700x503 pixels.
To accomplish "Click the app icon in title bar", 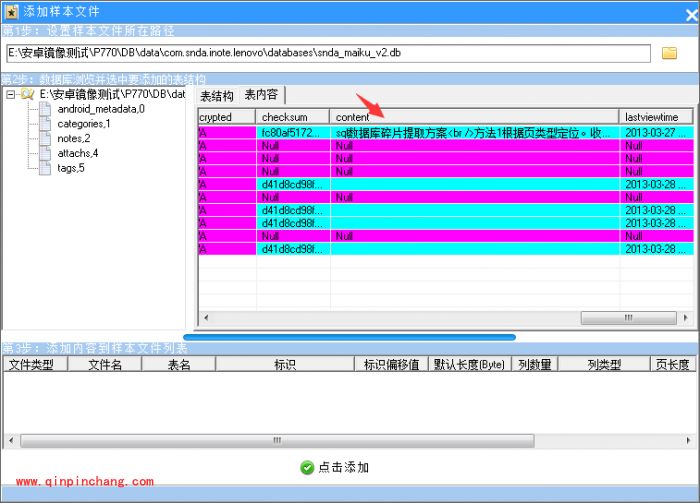I will point(10,9).
